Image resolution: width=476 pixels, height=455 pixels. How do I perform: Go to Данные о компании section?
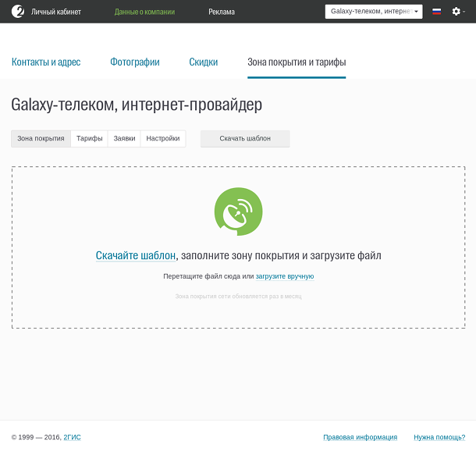144,12
